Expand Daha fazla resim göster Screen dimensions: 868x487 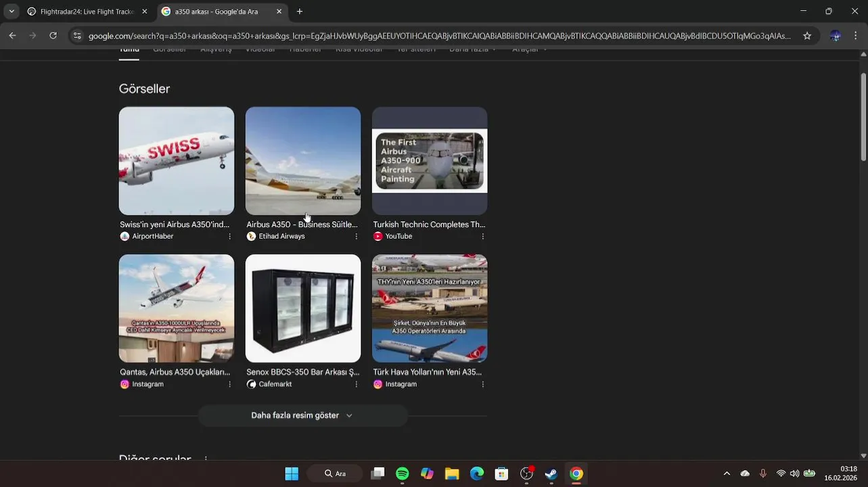click(302, 415)
